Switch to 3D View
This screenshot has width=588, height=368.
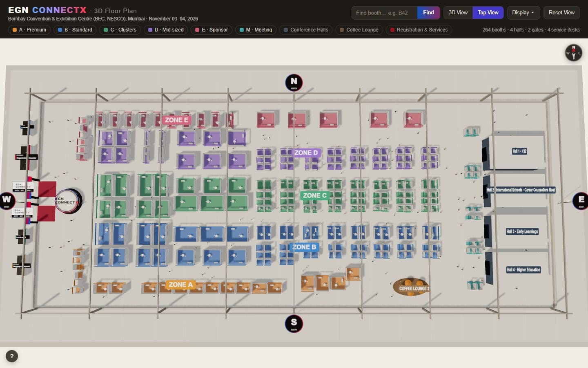458,13
